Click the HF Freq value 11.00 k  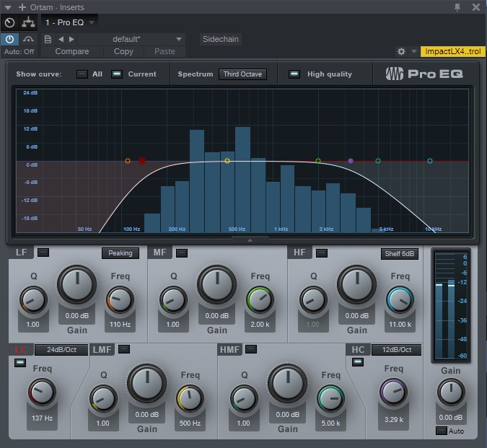tap(400, 325)
